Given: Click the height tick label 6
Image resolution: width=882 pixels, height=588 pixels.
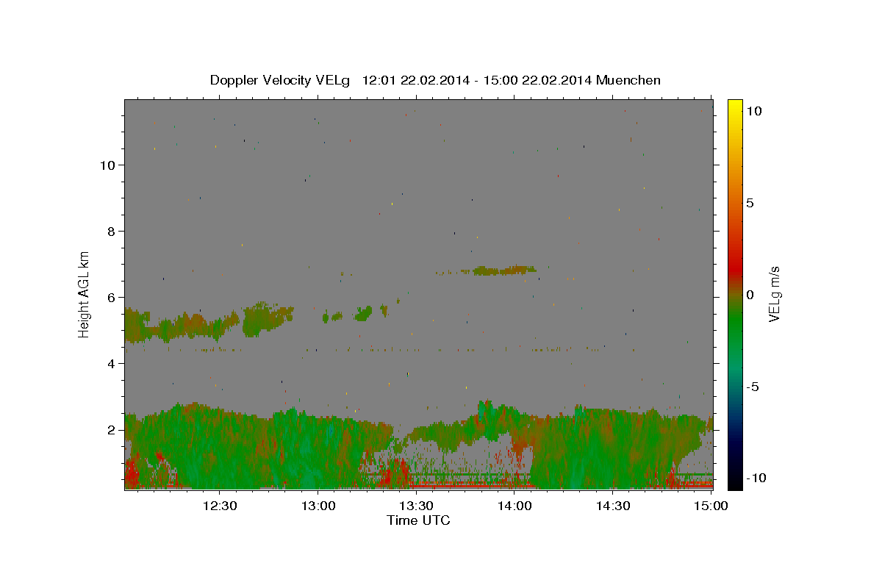Looking at the screenshot, I should (x=111, y=297).
